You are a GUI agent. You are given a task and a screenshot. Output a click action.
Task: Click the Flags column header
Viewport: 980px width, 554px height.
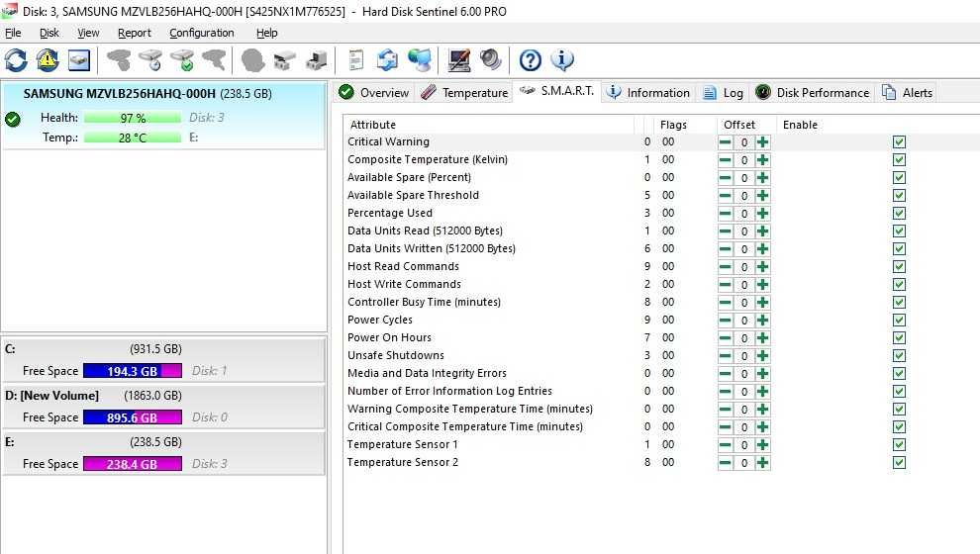[x=685, y=125]
